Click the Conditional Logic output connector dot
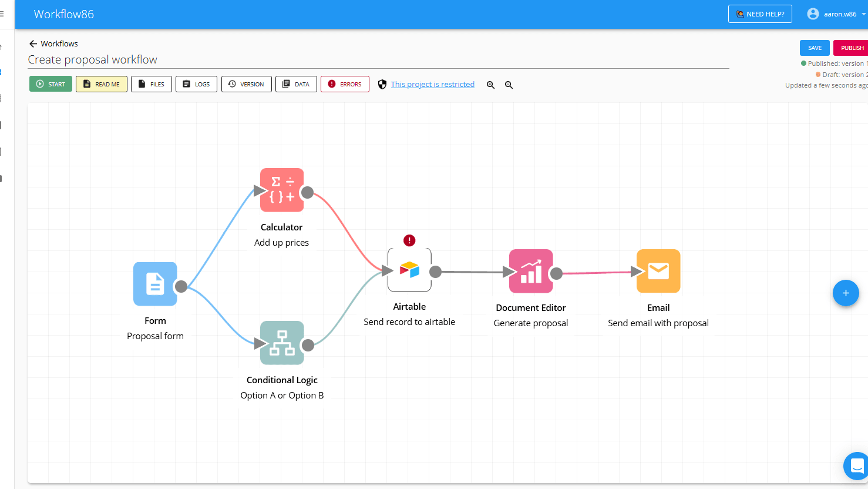Viewport: 868px width, 489px height. pos(308,345)
